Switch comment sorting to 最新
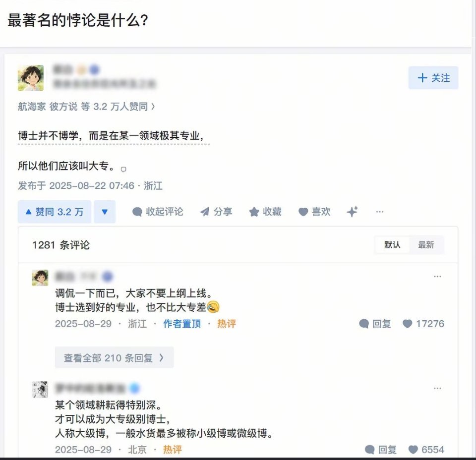476x460 pixels. click(427, 245)
